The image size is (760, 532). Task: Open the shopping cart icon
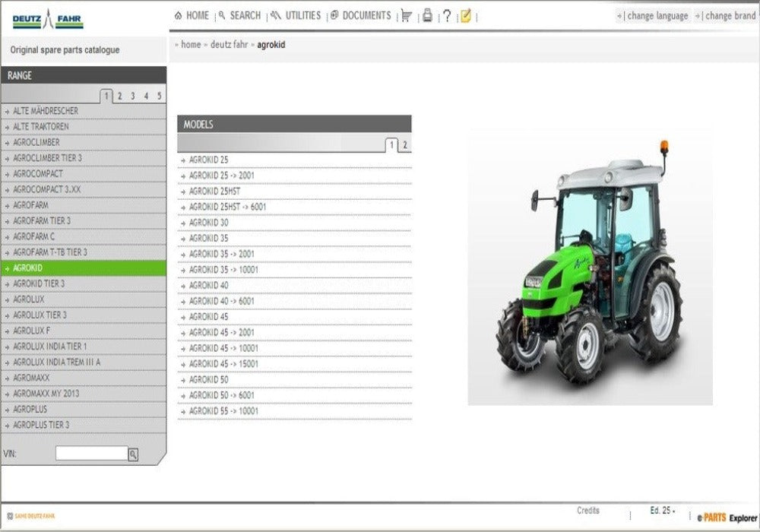(407, 15)
